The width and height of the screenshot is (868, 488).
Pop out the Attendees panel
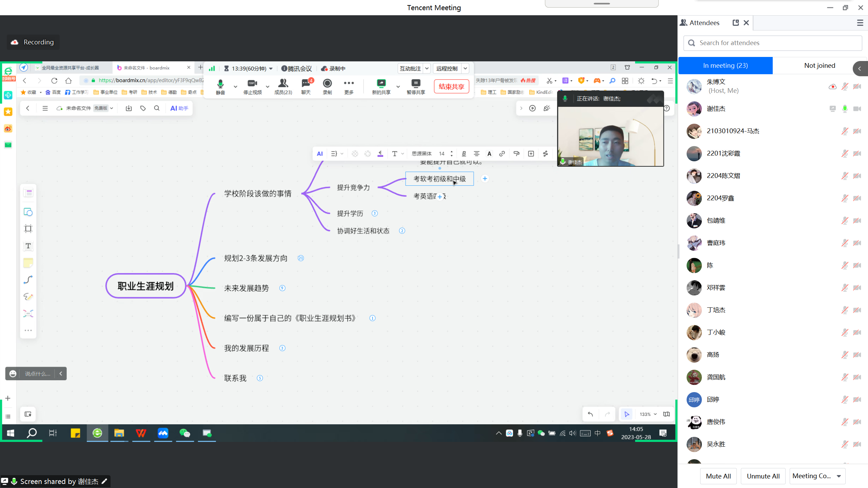tap(735, 23)
